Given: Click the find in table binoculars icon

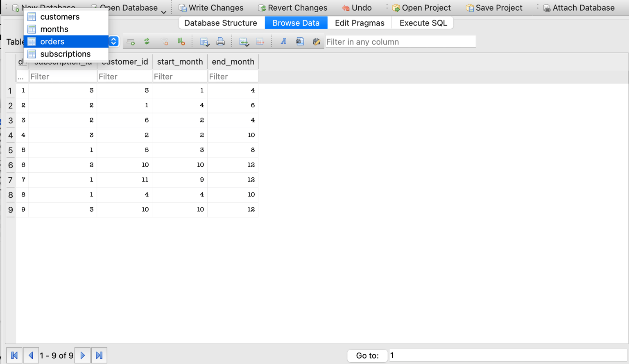Looking at the screenshot, I should coord(300,41).
